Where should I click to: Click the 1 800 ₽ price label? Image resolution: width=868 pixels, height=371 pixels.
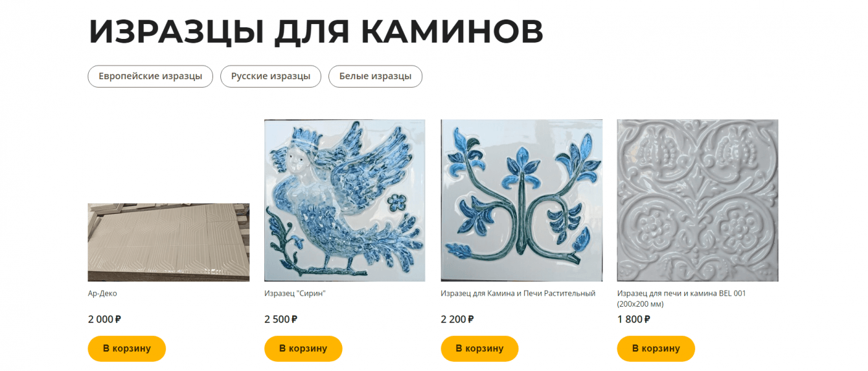point(634,319)
